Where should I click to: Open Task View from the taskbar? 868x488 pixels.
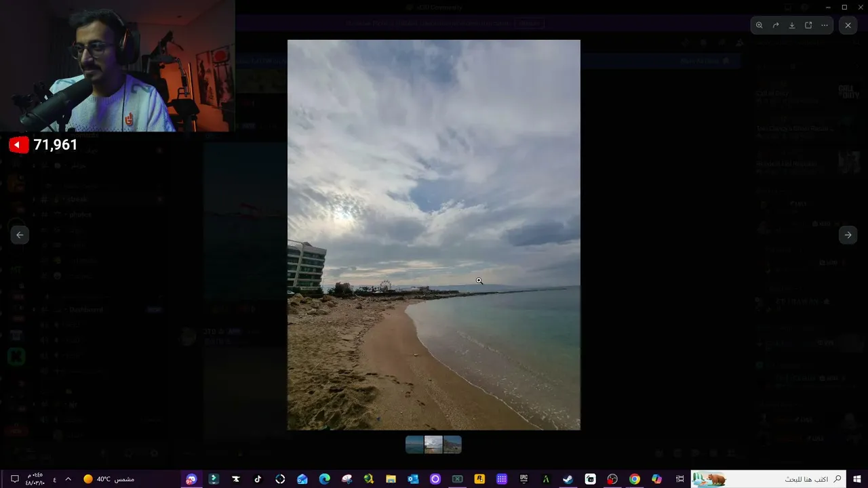point(680,479)
